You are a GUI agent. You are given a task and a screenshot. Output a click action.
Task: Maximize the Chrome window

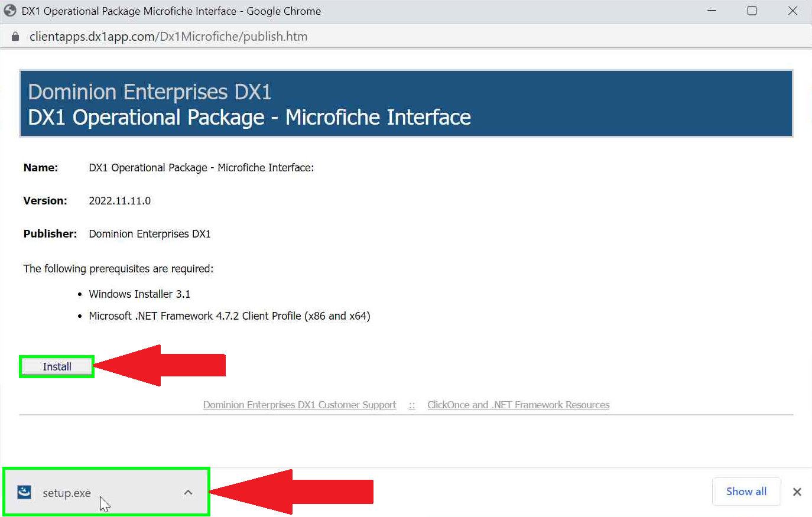[x=752, y=11]
